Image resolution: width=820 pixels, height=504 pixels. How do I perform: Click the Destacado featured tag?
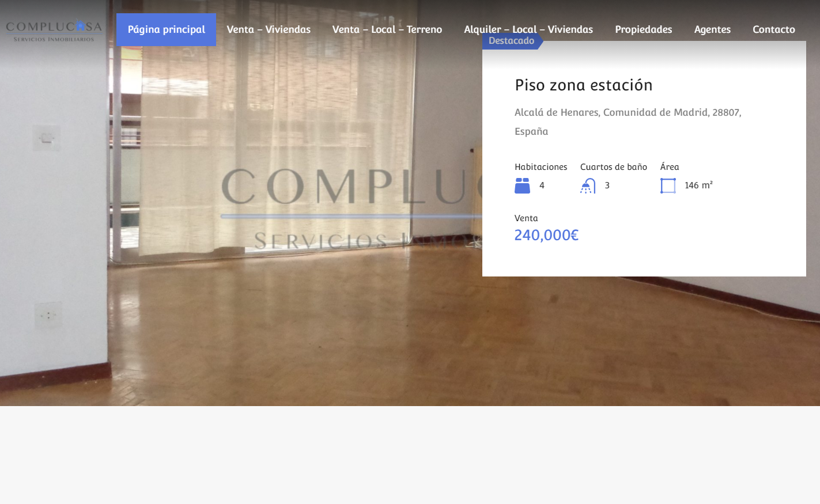(x=512, y=41)
